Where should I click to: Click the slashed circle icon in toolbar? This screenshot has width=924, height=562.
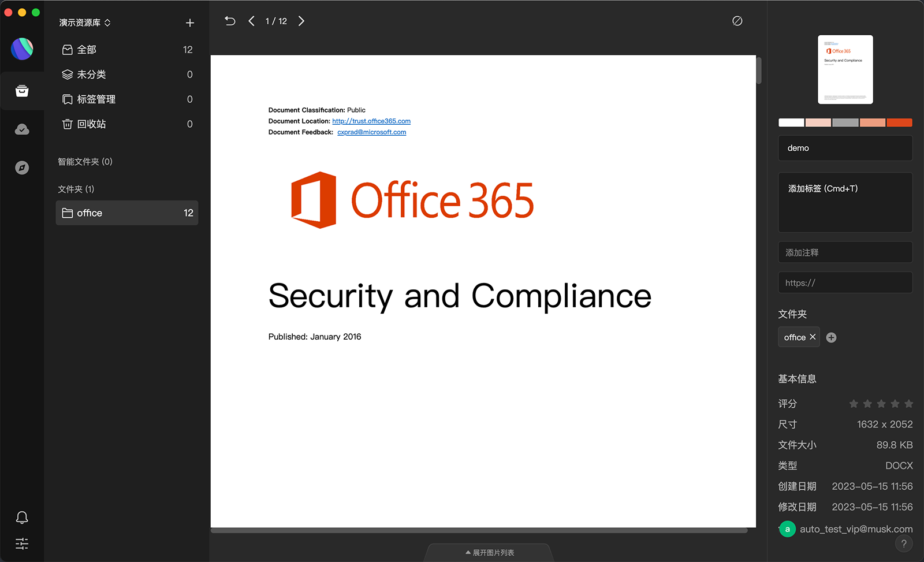(x=737, y=21)
